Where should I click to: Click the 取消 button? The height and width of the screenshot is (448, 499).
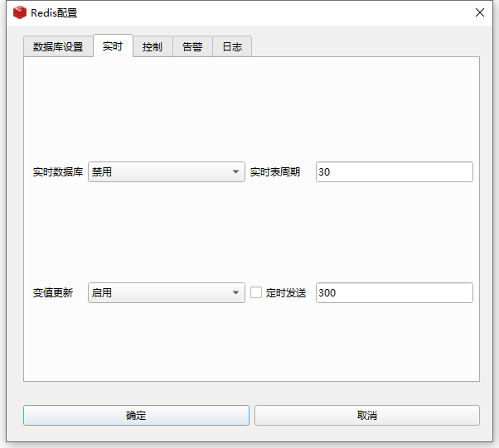pyautogui.click(x=367, y=415)
